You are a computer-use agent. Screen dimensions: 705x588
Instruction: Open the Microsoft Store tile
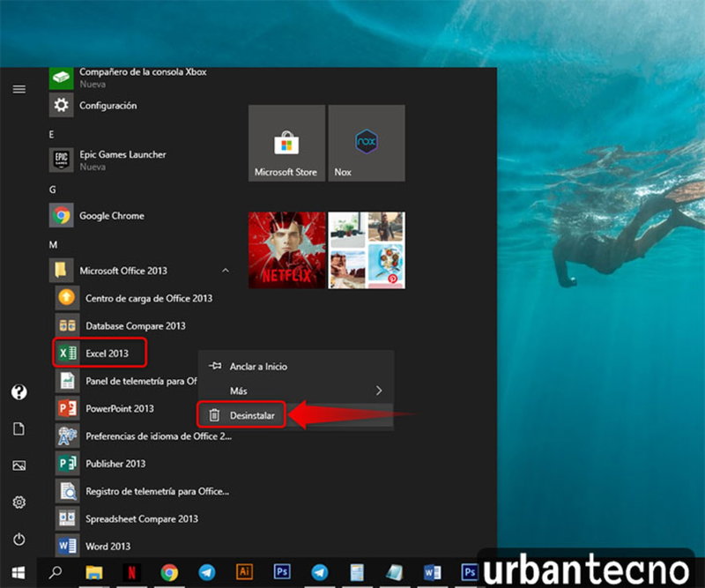click(287, 143)
